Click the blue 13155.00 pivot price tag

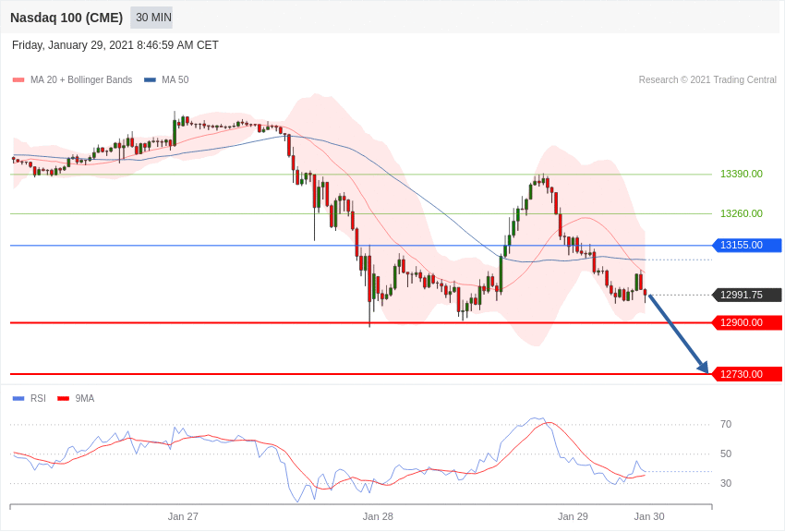tap(746, 246)
